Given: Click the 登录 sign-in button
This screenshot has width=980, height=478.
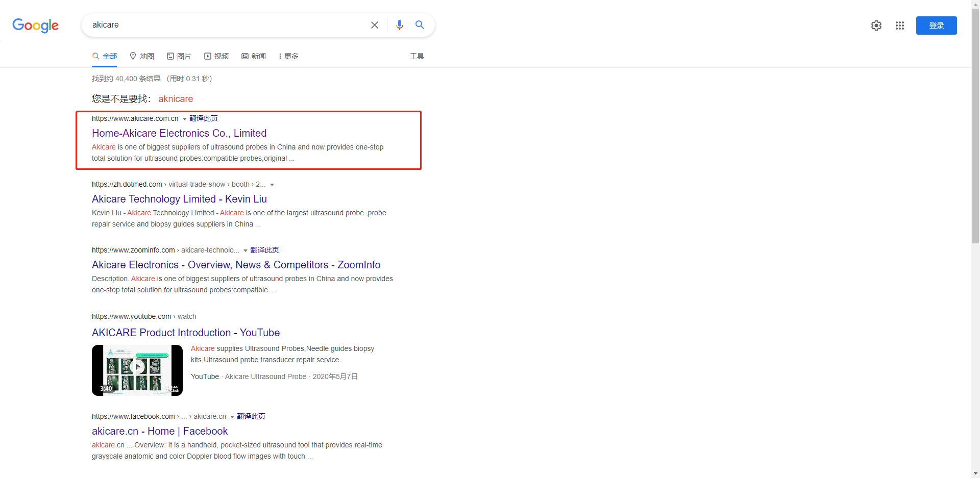Looking at the screenshot, I should tap(937, 26).
